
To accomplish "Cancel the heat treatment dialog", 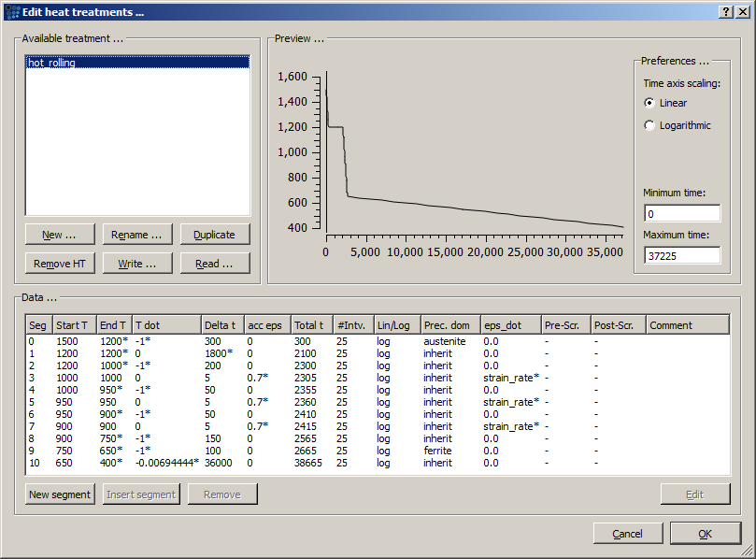I will coord(627,534).
